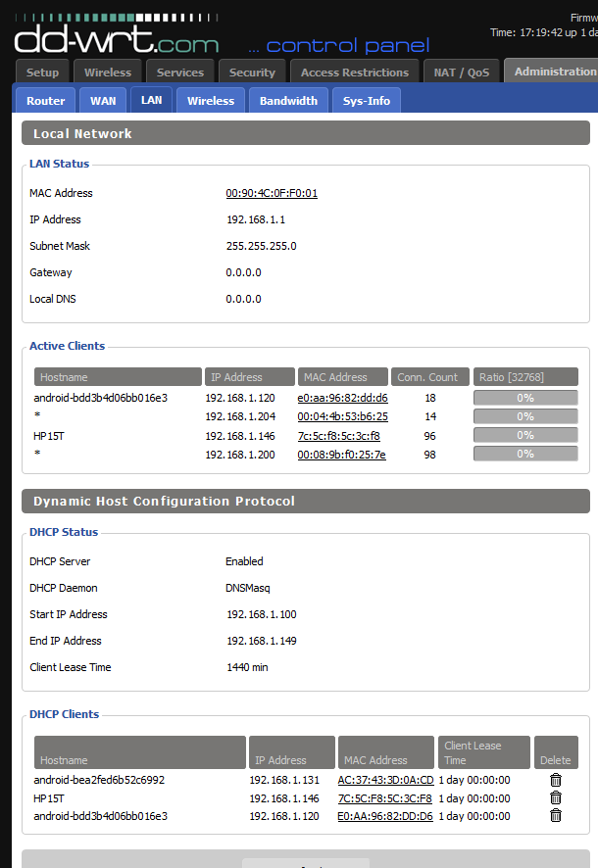The width and height of the screenshot is (598, 868).
Task: Click DHCP client MAC AC:37:43:3D:0A:CD
Action: point(385,780)
